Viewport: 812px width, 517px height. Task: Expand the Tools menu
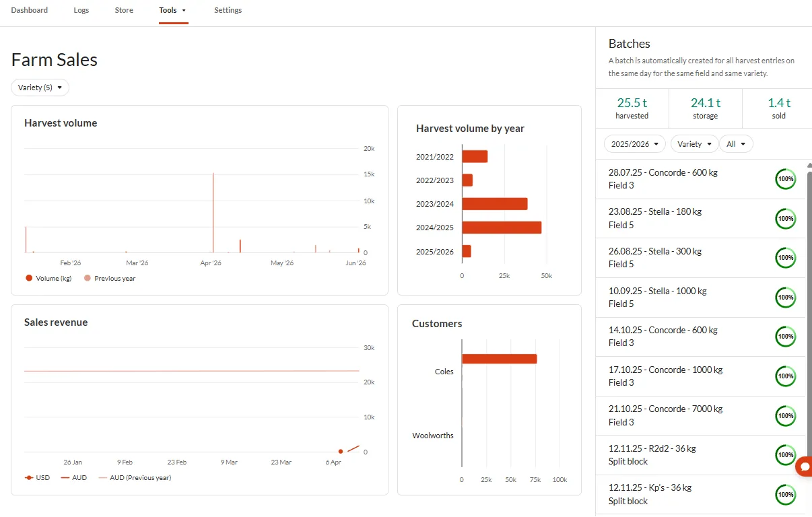(173, 11)
